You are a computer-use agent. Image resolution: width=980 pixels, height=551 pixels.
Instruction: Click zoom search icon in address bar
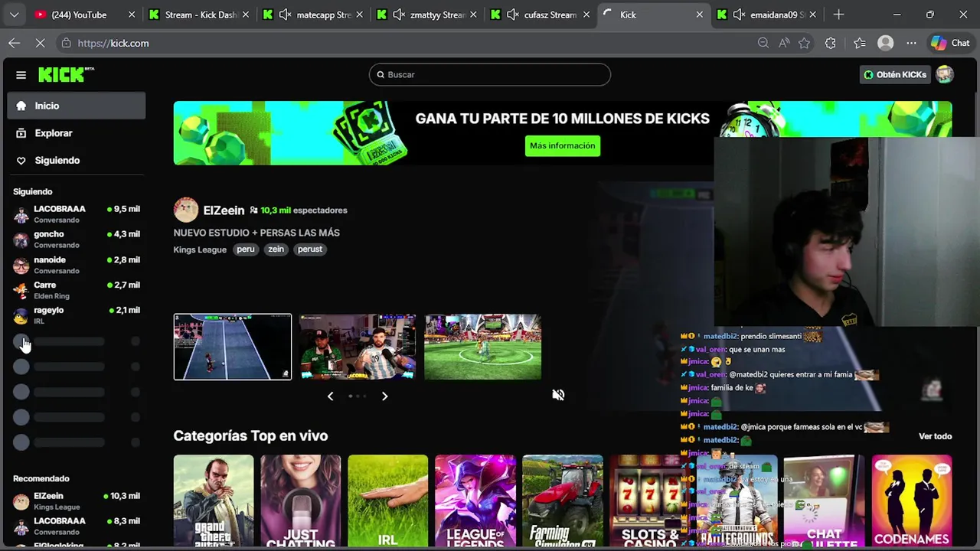coord(763,43)
